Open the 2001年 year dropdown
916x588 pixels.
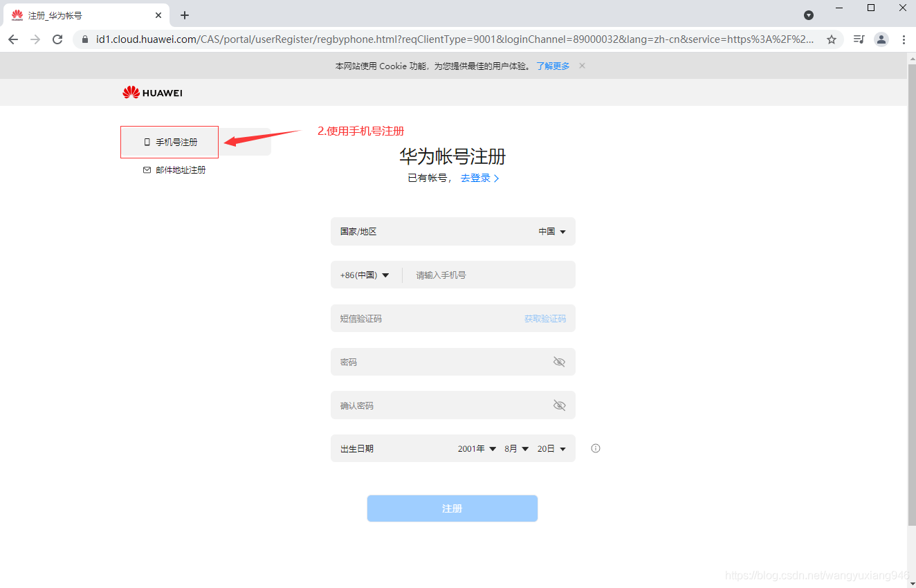(x=477, y=449)
